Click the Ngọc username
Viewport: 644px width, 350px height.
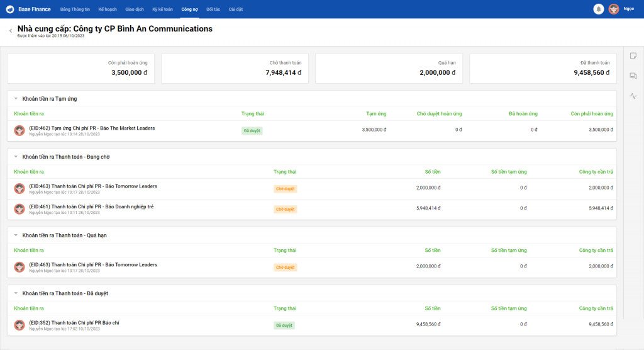point(628,9)
